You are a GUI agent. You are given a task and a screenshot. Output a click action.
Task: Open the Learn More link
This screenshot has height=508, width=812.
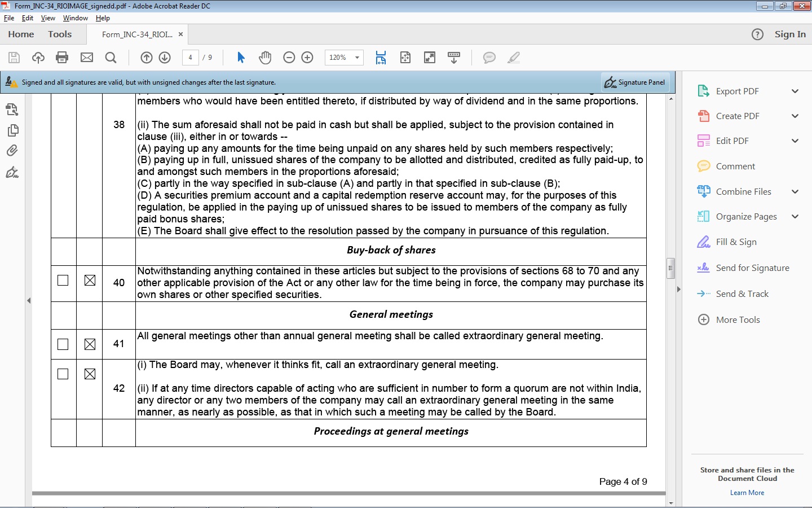747,492
